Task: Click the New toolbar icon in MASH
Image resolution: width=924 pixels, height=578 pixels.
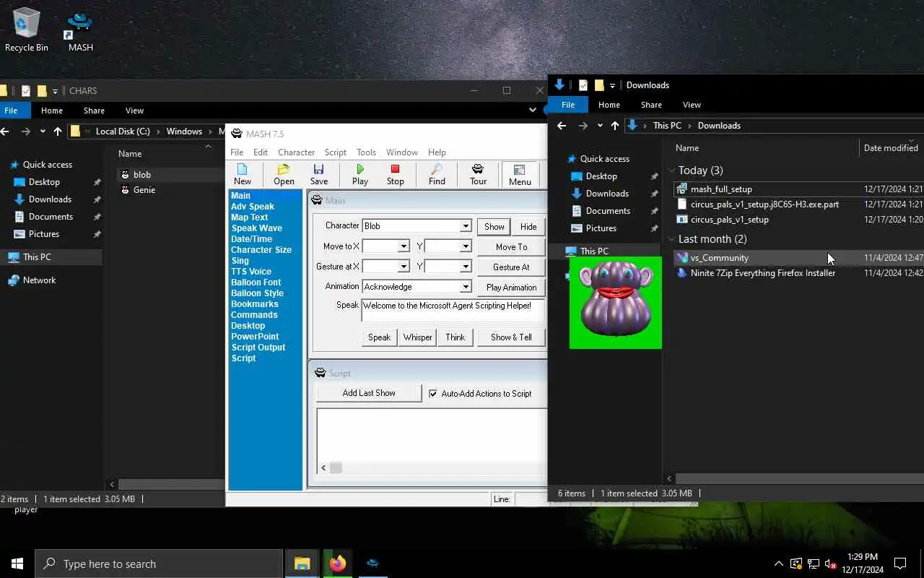Action: [x=243, y=174]
